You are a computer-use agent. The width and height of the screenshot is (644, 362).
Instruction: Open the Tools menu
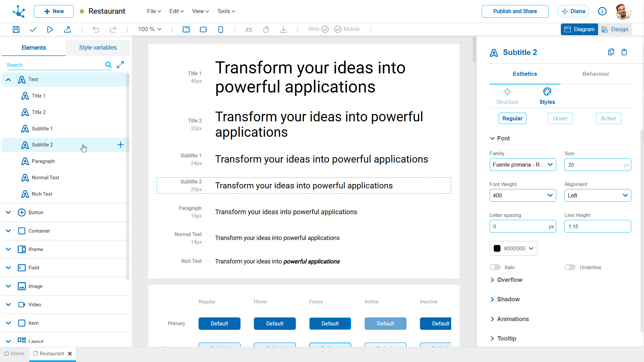[226, 11]
